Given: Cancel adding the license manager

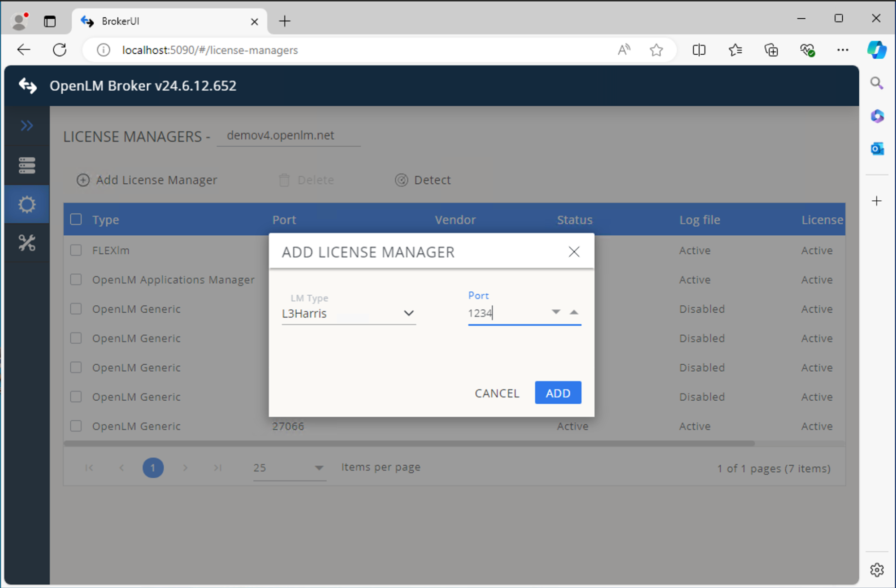Looking at the screenshot, I should (x=497, y=393).
